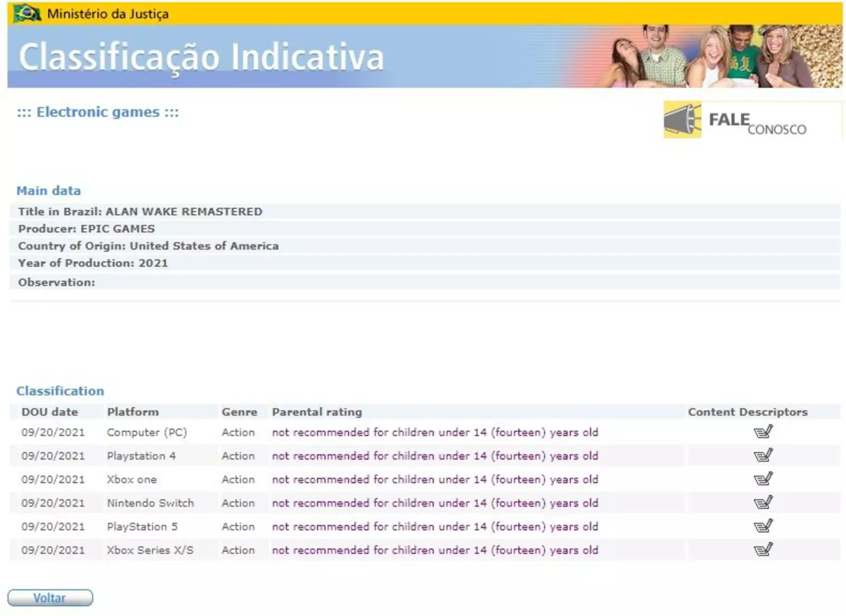Open content descriptors for Nintendo Switch row
The width and height of the screenshot is (846, 616).
762,502
